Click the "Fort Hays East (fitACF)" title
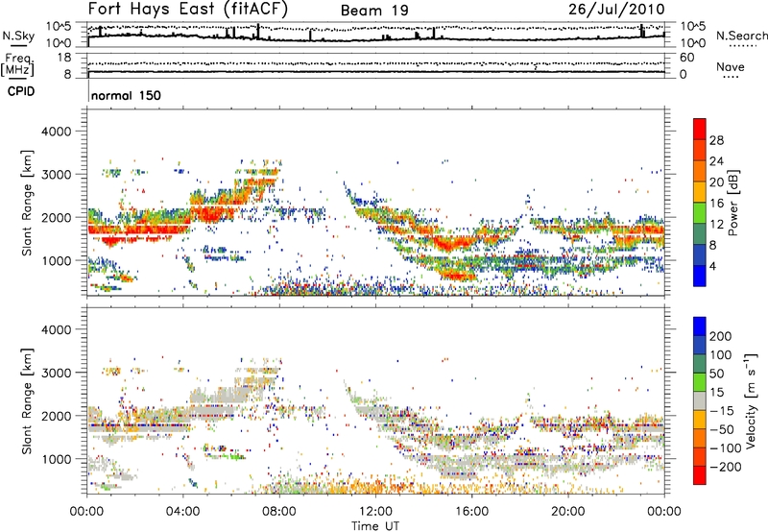Screen dimensions: 768x532 point(188,9)
